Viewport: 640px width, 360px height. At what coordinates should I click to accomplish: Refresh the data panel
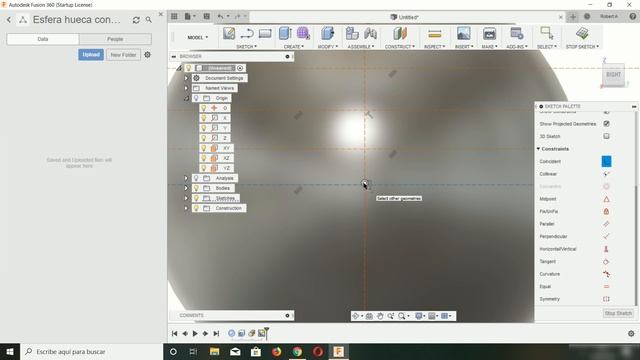pyautogui.click(x=136, y=20)
